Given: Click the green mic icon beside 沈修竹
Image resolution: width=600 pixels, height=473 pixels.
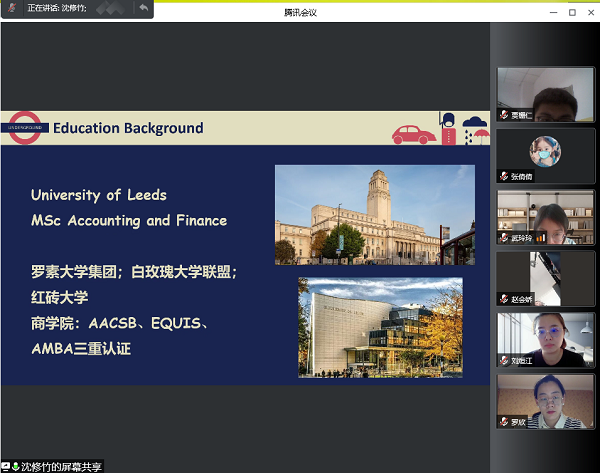Looking at the screenshot, I should tap(16, 467).
